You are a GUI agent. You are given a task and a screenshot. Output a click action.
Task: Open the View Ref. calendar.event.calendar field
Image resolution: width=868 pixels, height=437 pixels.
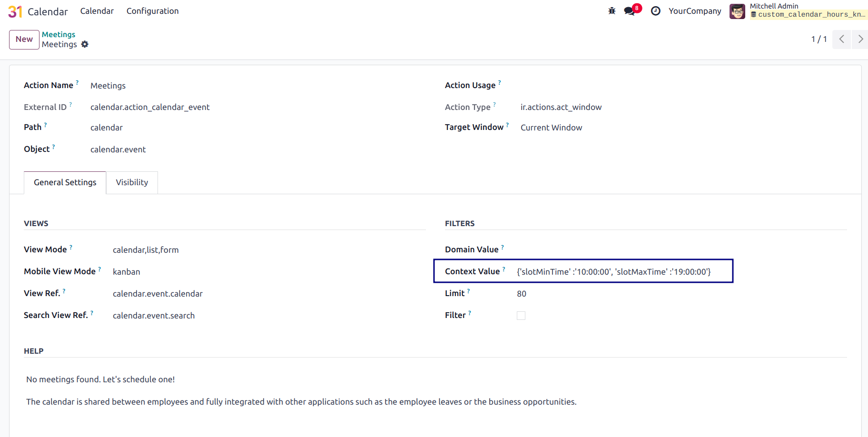[158, 294]
